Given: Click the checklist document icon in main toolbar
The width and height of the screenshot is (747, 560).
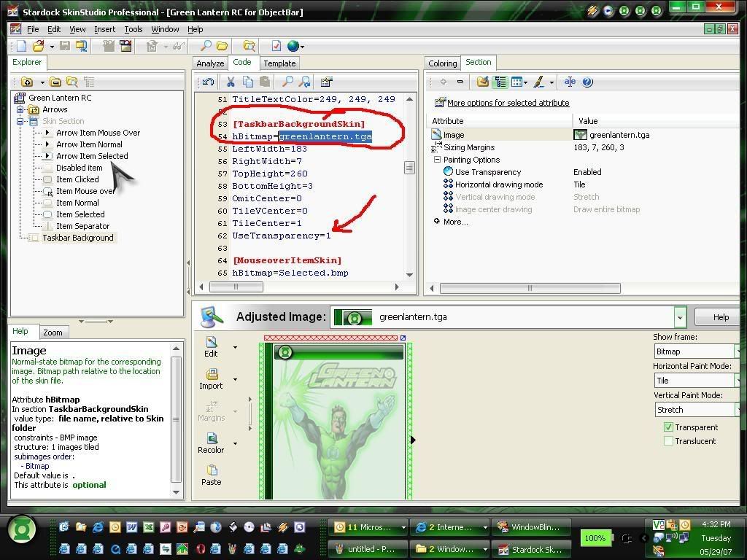Looking at the screenshot, I should click(276, 46).
